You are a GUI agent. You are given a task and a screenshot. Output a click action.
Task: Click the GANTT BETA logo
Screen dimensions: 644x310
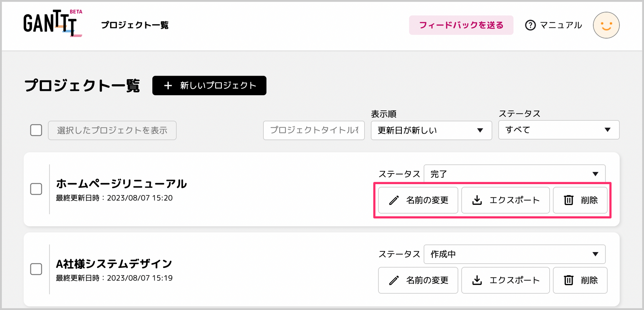[53, 23]
